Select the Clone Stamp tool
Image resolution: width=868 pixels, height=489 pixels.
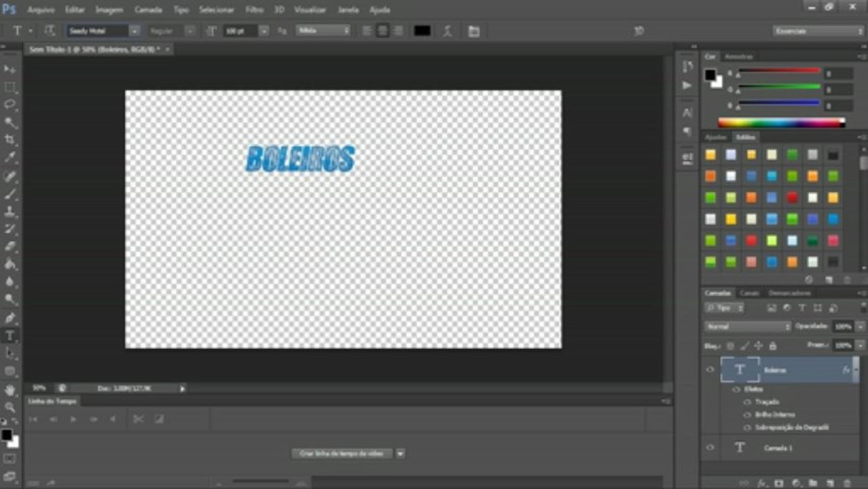[10, 211]
